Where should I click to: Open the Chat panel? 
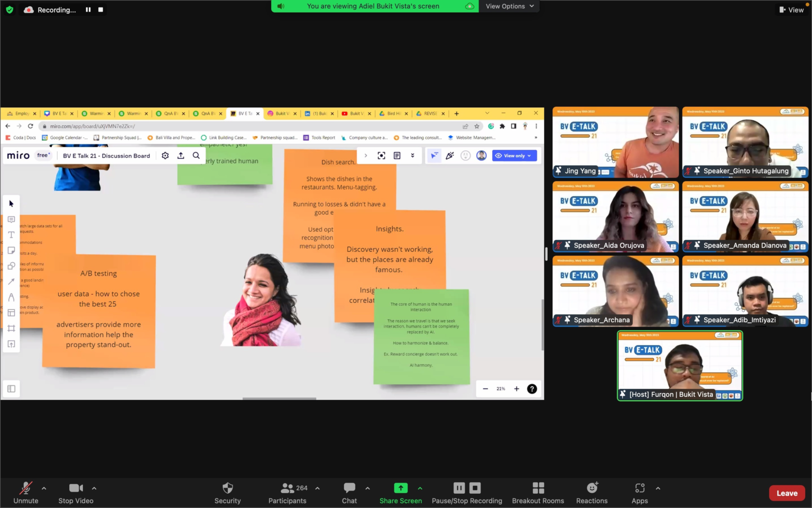[x=349, y=493]
